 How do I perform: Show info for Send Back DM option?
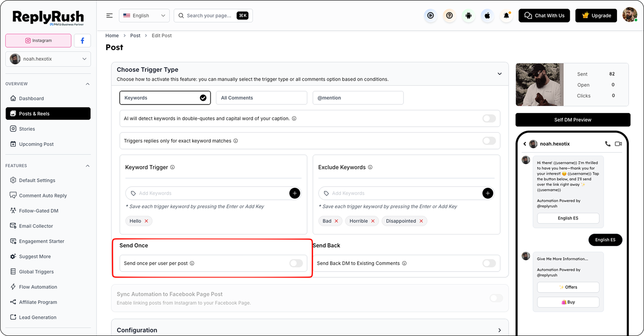coord(404,263)
